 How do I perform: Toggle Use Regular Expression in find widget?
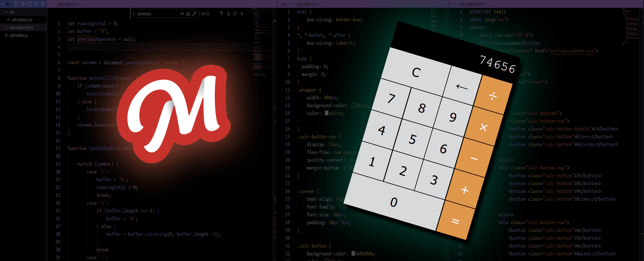pyautogui.click(x=194, y=14)
